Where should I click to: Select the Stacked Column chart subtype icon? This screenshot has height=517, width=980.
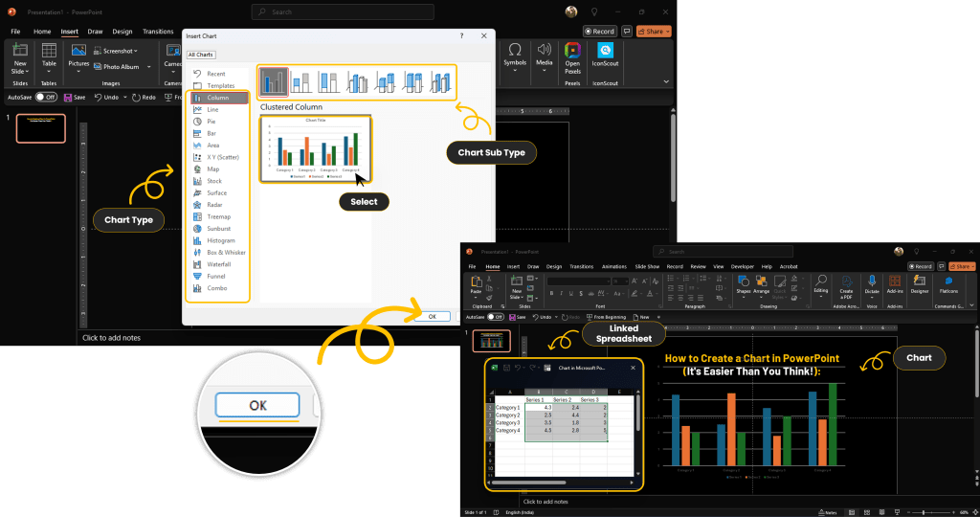[x=301, y=81]
